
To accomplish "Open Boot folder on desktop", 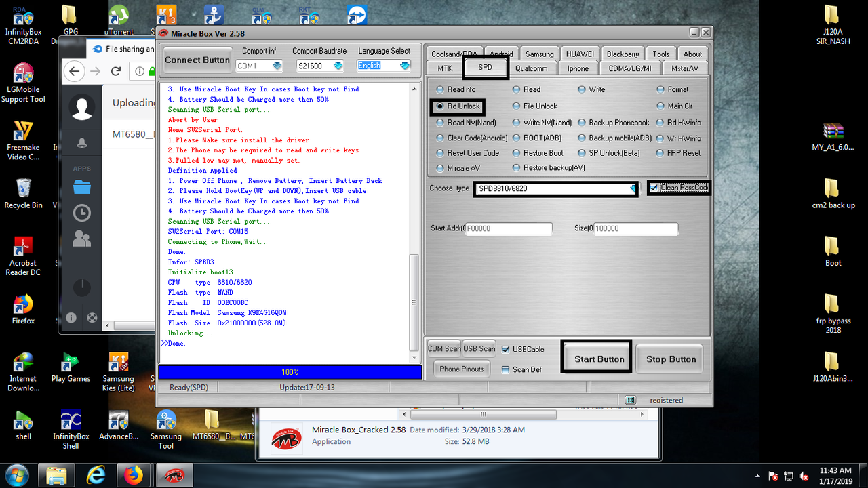I will pyautogui.click(x=833, y=251).
